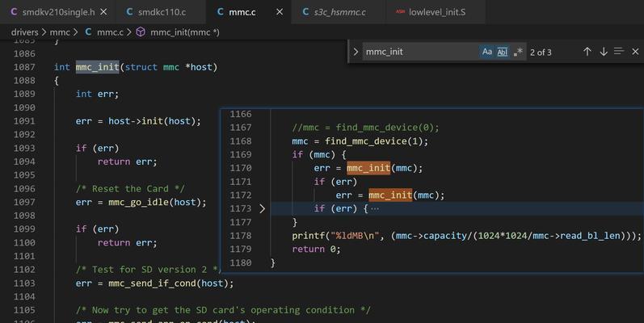The width and height of the screenshot is (644, 323).
Task: Click the 'Test for SD version 2' comment
Action: [x=148, y=270]
